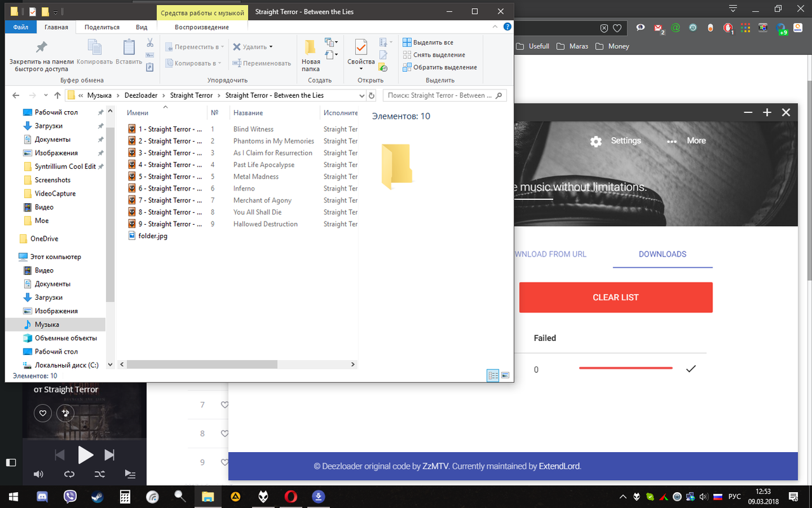Click the ExtendLord link in footer
The height and width of the screenshot is (508, 812).
pyautogui.click(x=559, y=466)
